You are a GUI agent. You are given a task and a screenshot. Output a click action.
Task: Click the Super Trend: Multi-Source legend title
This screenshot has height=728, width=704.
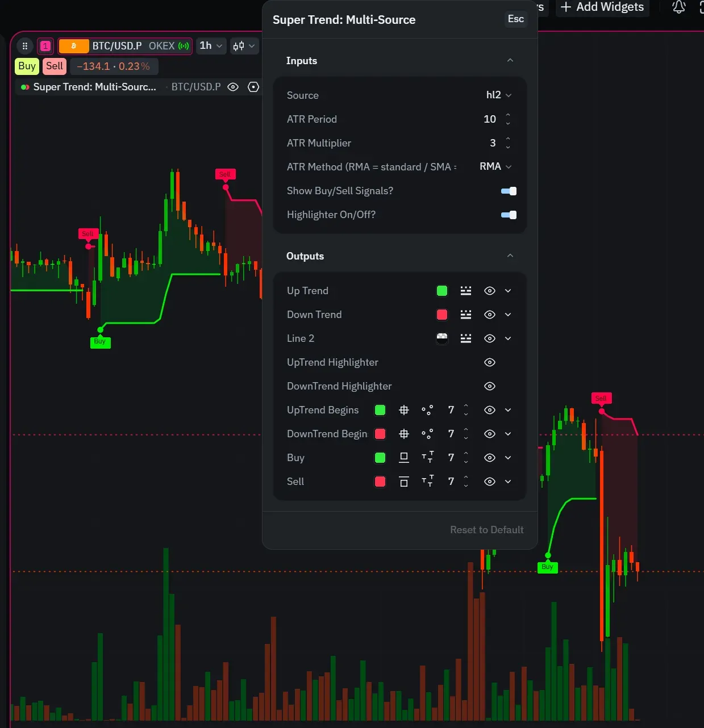pos(94,87)
